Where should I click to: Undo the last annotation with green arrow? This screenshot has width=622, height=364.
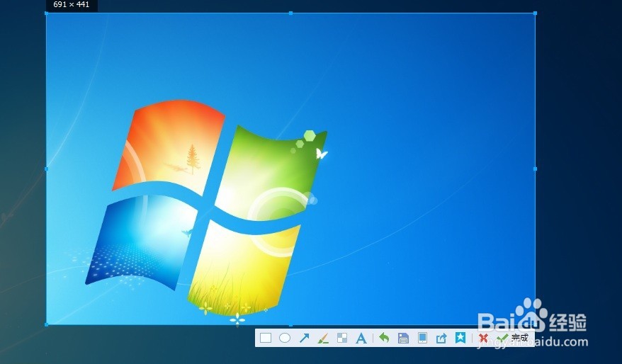[383, 338]
